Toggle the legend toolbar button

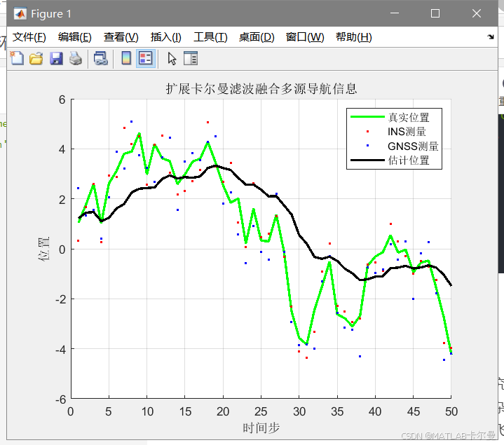pyautogui.click(x=146, y=58)
